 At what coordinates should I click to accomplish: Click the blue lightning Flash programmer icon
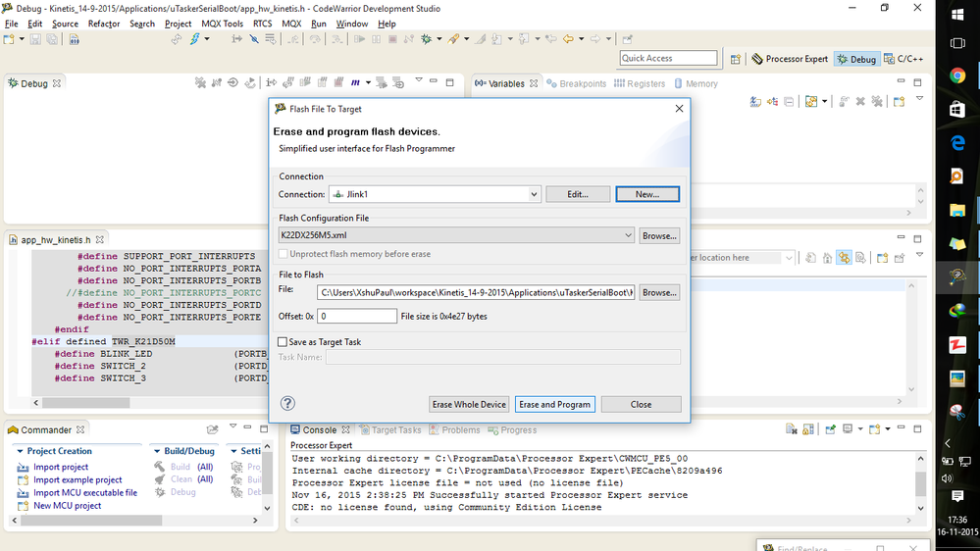pyautogui.click(x=195, y=39)
